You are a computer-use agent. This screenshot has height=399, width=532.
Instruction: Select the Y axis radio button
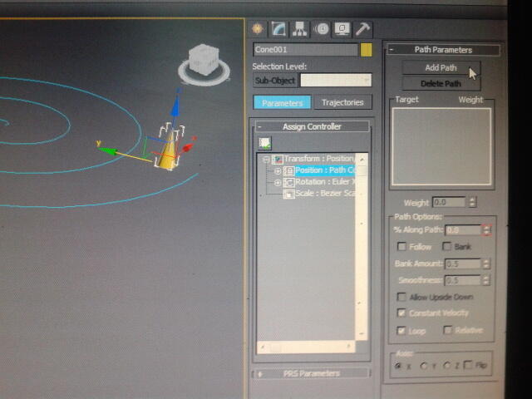pyautogui.click(x=424, y=366)
